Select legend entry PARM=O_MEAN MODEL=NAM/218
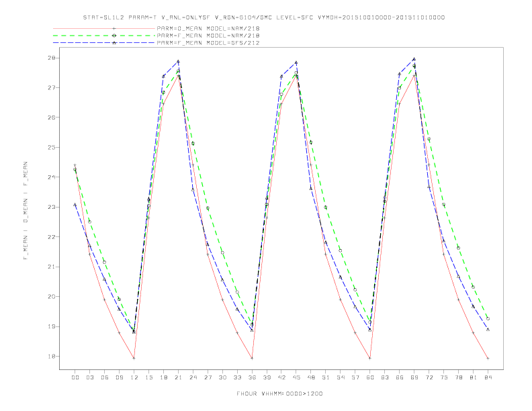This screenshot has height=411, width=532. click(208, 28)
